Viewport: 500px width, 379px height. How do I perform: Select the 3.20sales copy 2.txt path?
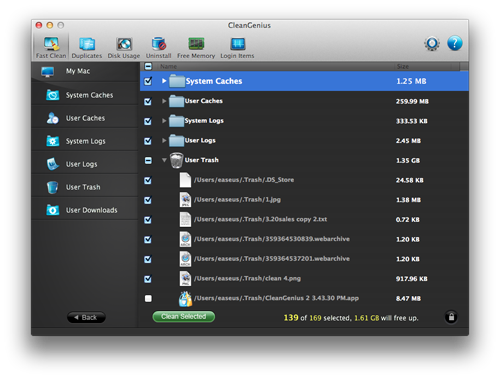click(x=260, y=219)
